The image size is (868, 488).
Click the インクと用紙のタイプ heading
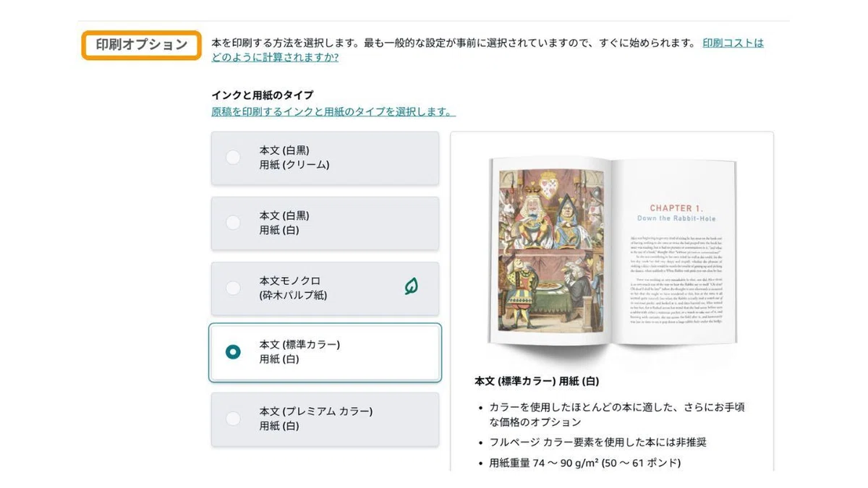click(262, 95)
